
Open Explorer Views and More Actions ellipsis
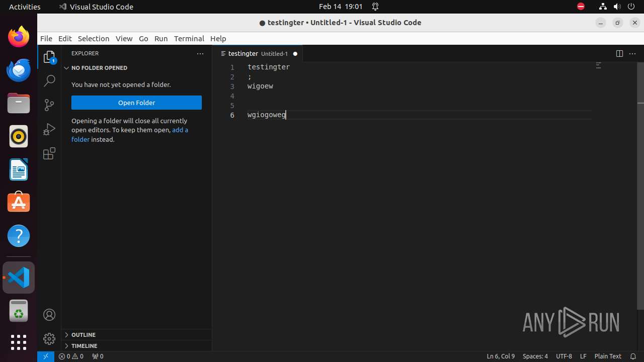coord(200,54)
